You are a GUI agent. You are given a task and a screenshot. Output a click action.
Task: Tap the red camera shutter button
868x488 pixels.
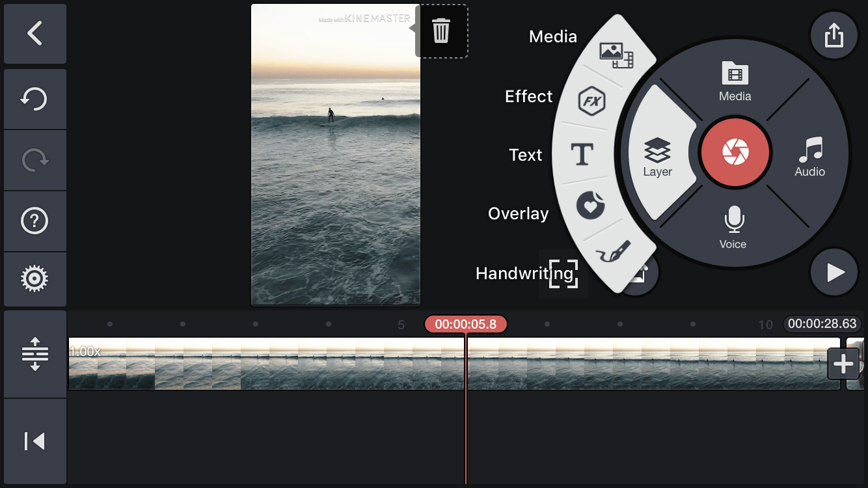tap(735, 152)
